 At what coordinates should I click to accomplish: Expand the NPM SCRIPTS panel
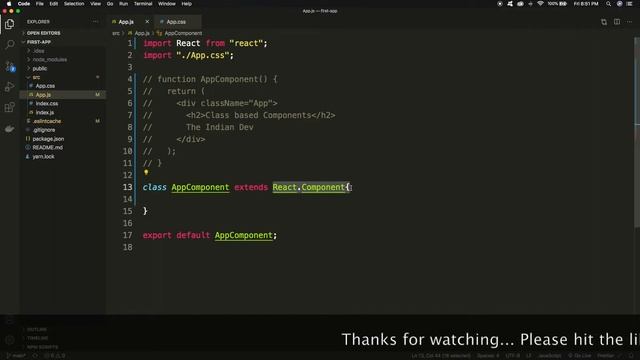click(x=63, y=347)
